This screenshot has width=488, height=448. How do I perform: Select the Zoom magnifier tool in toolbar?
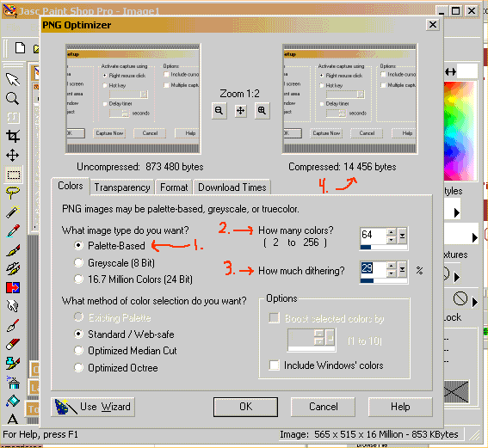point(12,99)
